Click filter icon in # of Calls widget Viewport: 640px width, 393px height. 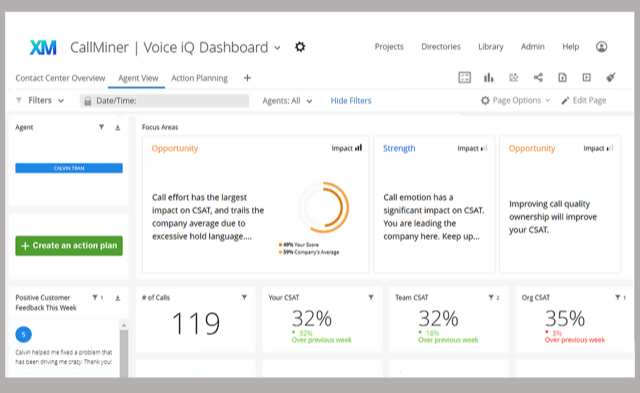coord(244,298)
